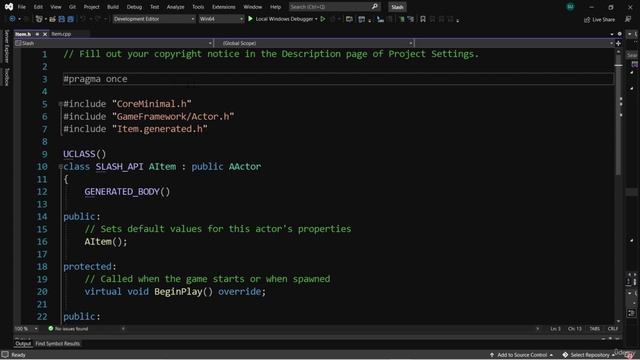Select the Item.h tab

click(23, 34)
